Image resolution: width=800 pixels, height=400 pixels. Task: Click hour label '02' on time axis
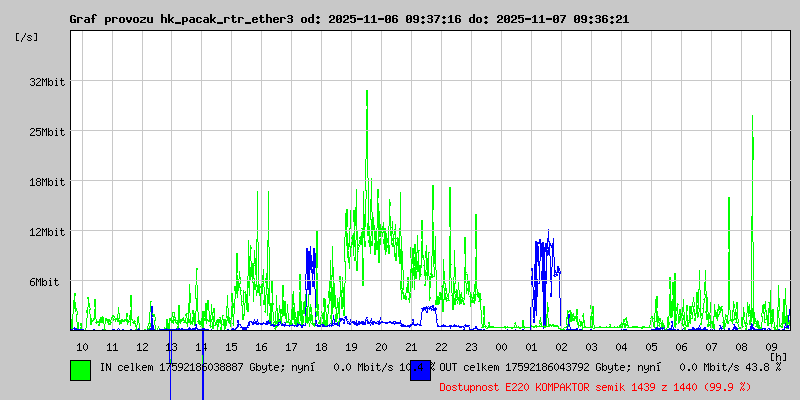click(x=561, y=347)
